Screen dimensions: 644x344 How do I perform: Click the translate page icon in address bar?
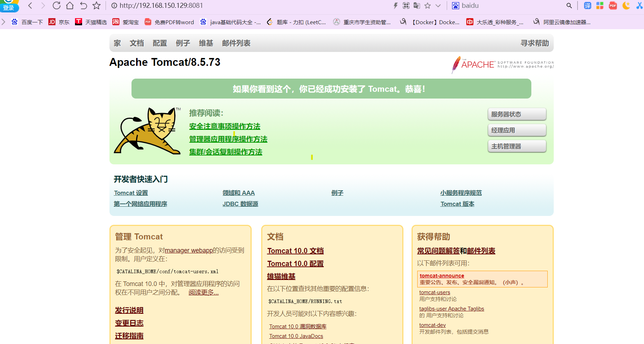417,5
